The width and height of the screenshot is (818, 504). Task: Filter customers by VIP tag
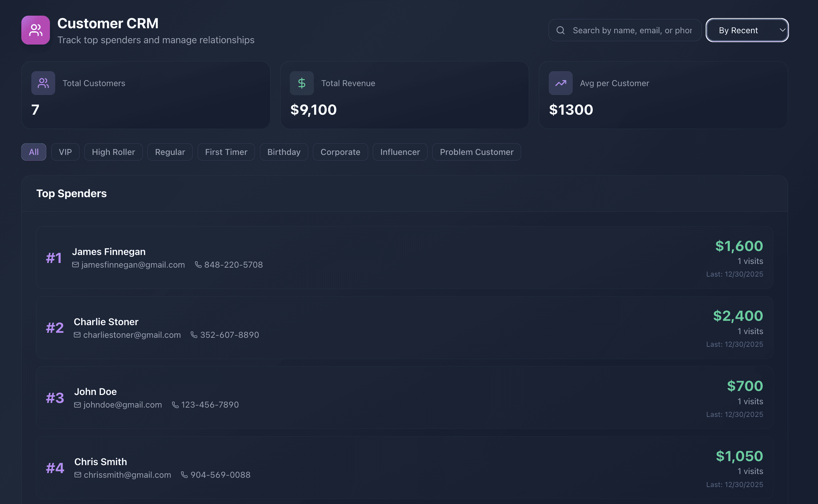[65, 152]
